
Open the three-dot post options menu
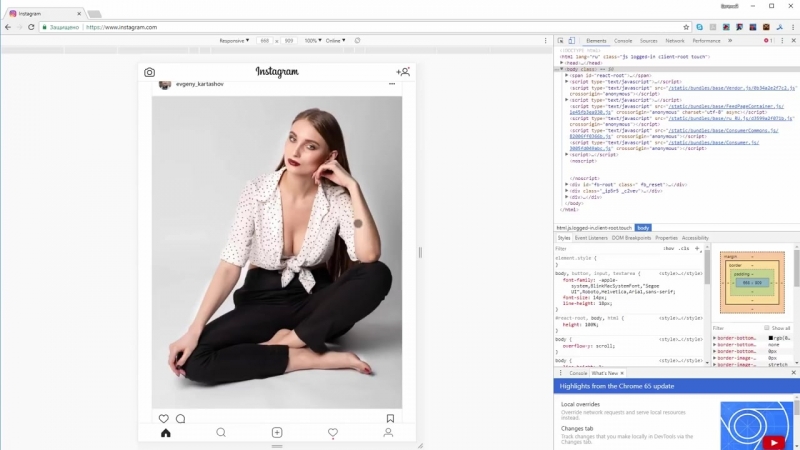click(x=392, y=84)
